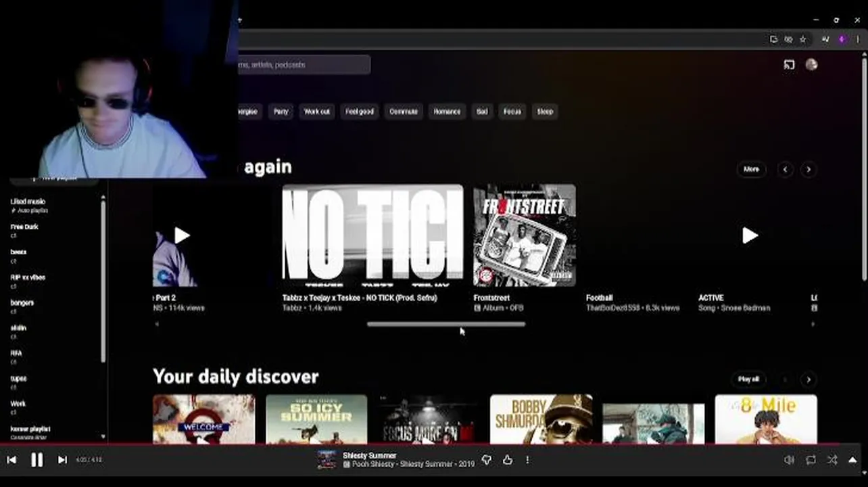Click the horizontal carousel scrollbar under Listen again

tap(446, 324)
